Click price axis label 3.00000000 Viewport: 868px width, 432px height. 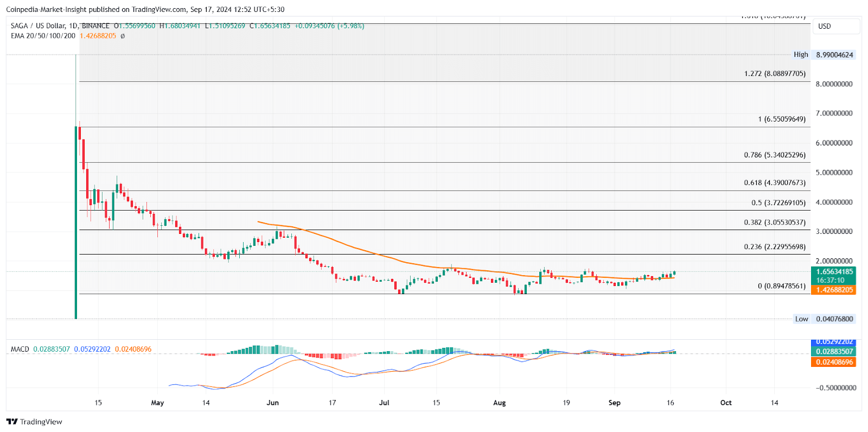(834, 231)
